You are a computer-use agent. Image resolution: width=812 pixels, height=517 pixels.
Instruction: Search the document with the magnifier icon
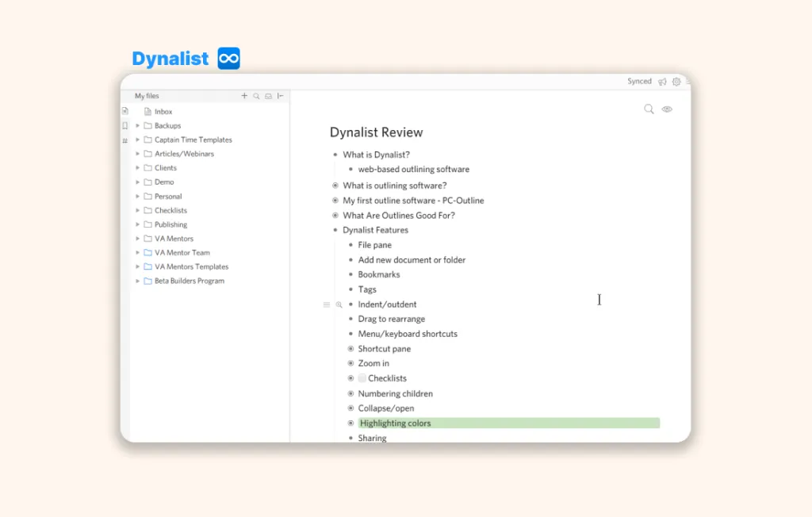[649, 109]
